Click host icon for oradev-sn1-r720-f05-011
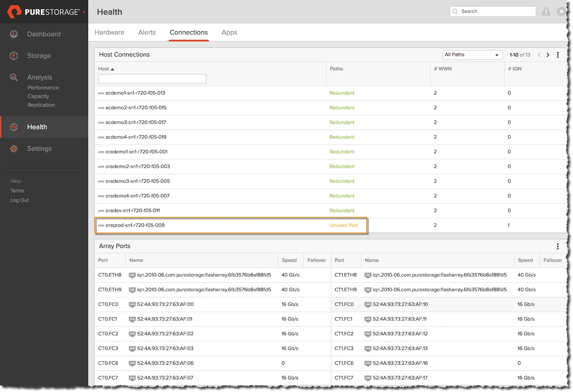Viewport: 573px width, 392px height. (x=101, y=211)
